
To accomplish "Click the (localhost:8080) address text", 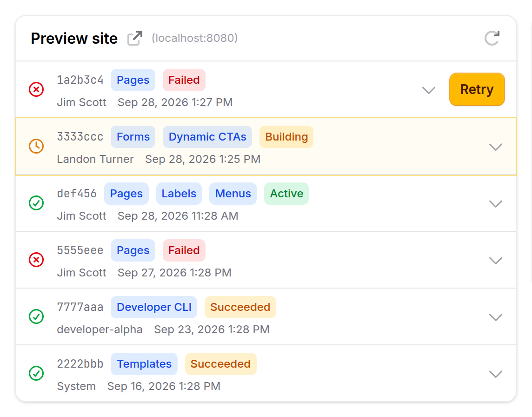I will [x=195, y=38].
